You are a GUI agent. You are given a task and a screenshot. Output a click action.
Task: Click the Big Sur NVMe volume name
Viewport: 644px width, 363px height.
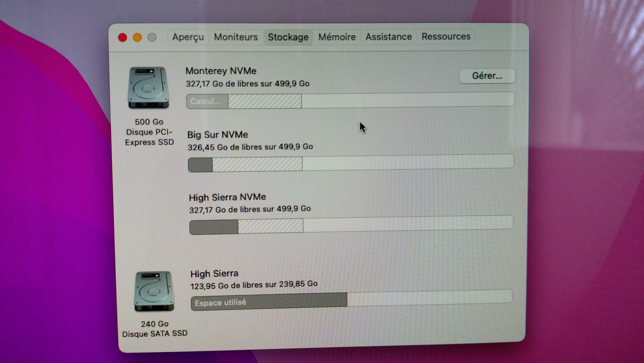pyautogui.click(x=218, y=135)
